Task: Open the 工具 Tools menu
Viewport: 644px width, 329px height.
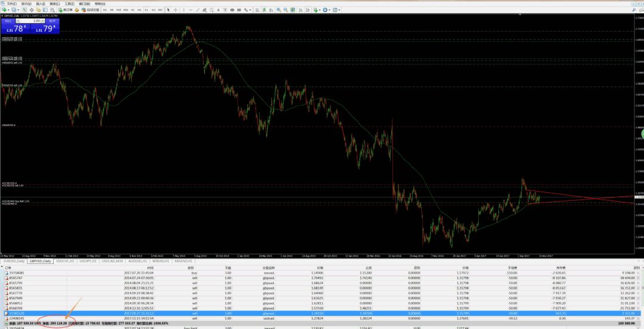Action: (x=69, y=4)
